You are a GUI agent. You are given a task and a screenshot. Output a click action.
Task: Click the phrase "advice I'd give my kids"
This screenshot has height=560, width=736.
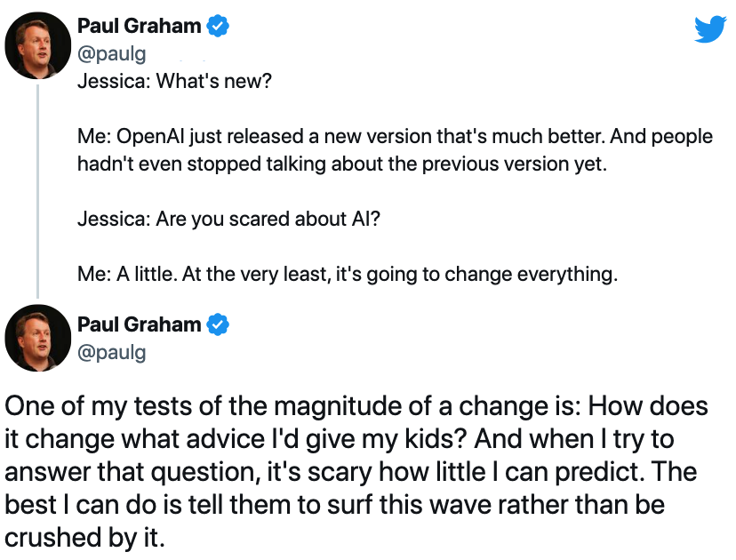[x=326, y=439]
